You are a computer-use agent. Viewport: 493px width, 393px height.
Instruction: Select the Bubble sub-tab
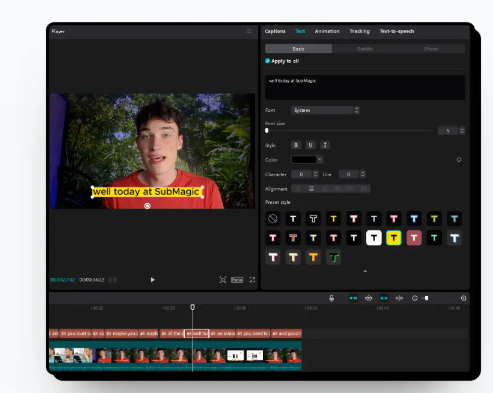[365, 49]
